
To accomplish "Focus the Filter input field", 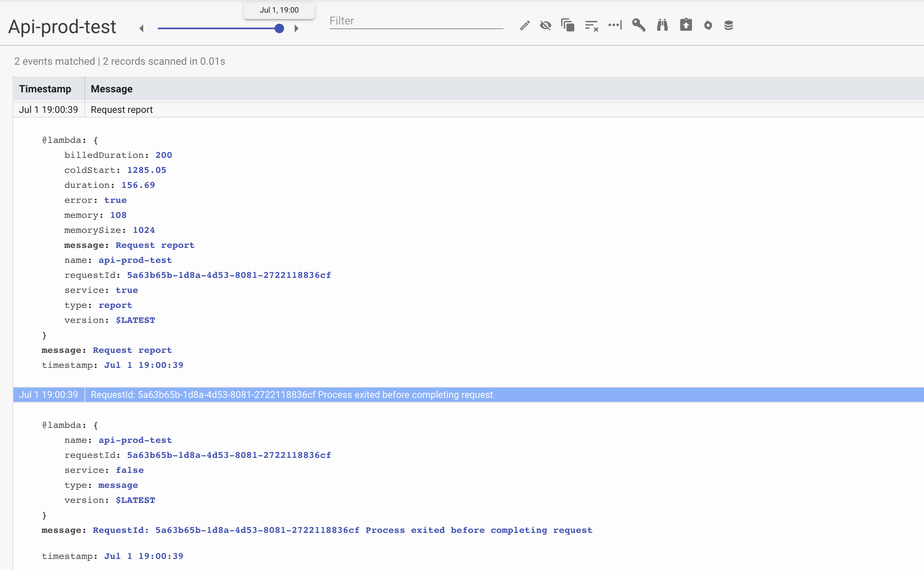I will pyautogui.click(x=417, y=21).
